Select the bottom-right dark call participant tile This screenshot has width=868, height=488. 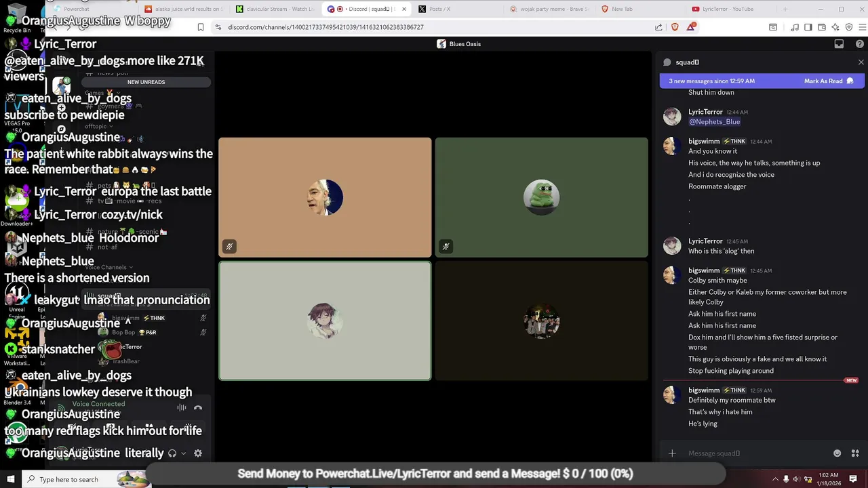pos(541,321)
